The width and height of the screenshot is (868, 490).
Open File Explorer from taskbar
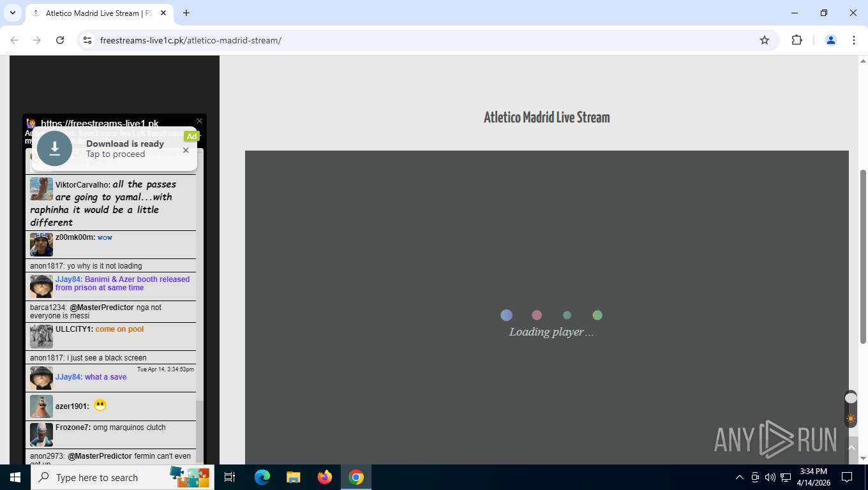[x=293, y=477]
